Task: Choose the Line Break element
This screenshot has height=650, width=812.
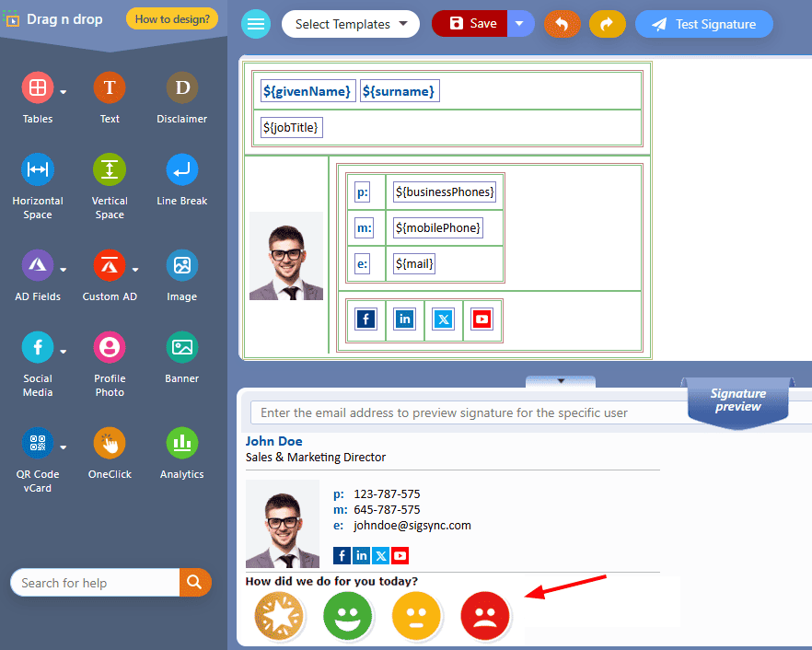Action: [x=181, y=169]
